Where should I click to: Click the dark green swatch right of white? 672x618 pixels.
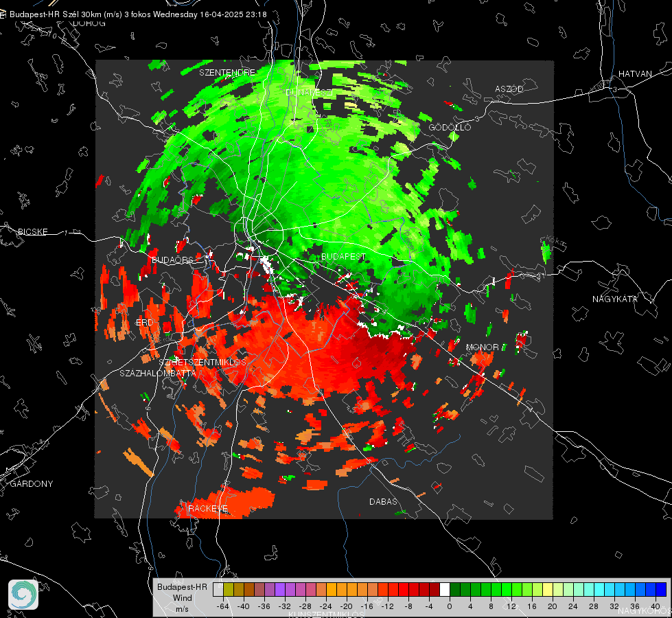click(x=455, y=589)
